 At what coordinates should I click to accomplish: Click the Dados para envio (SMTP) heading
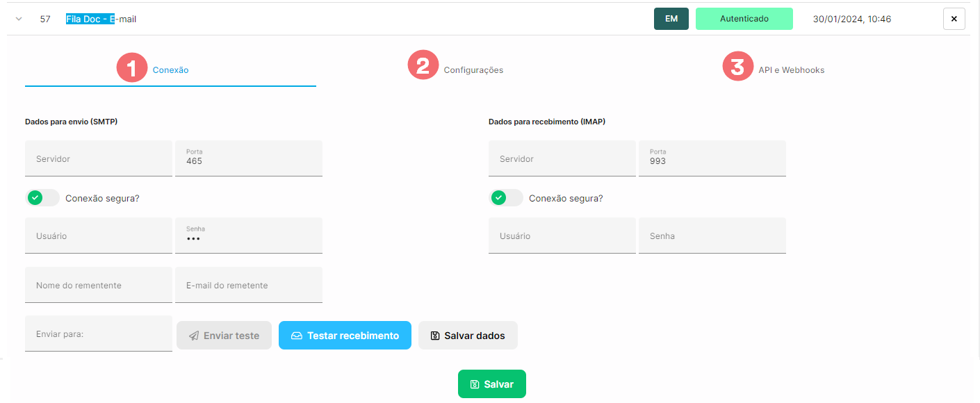pos(71,122)
